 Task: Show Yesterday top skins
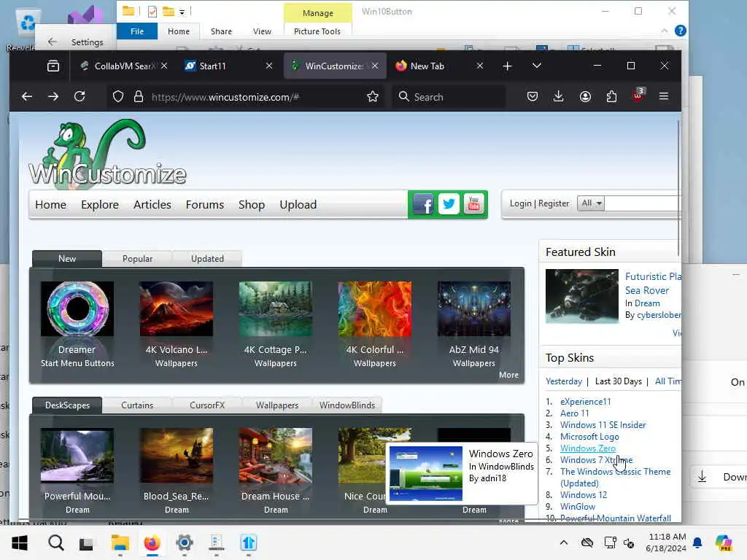(x=564, y=381)
